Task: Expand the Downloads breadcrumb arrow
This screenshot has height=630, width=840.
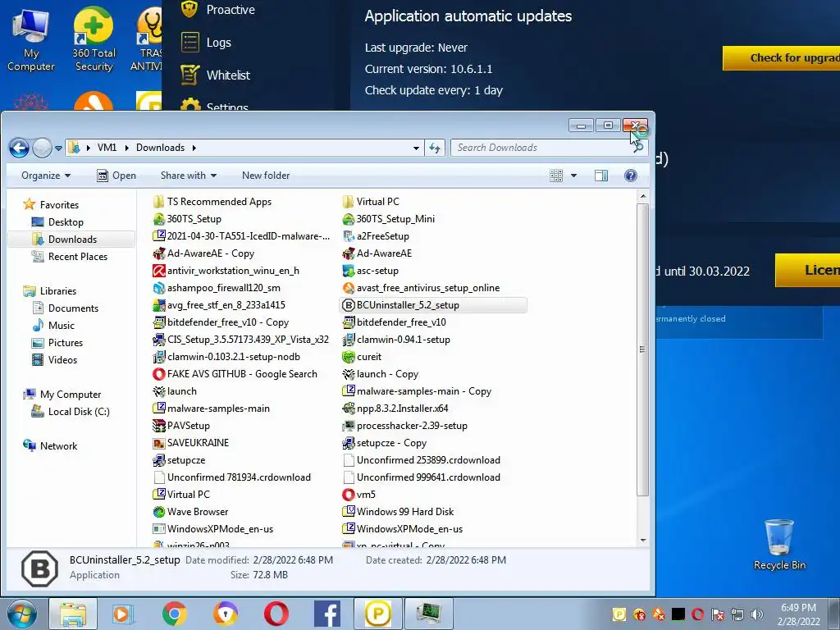Action: (194, 148)
